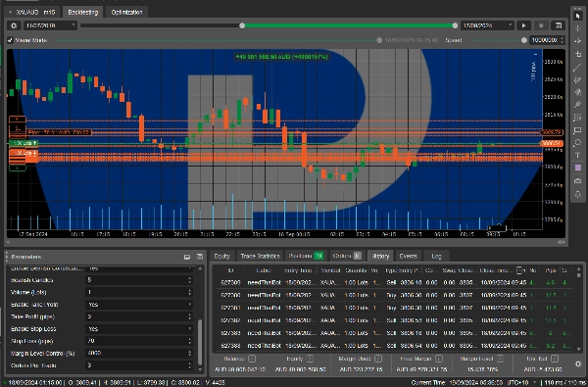Toggle the Balance info icon
588x387 pixels.
[x=252, y=359]
